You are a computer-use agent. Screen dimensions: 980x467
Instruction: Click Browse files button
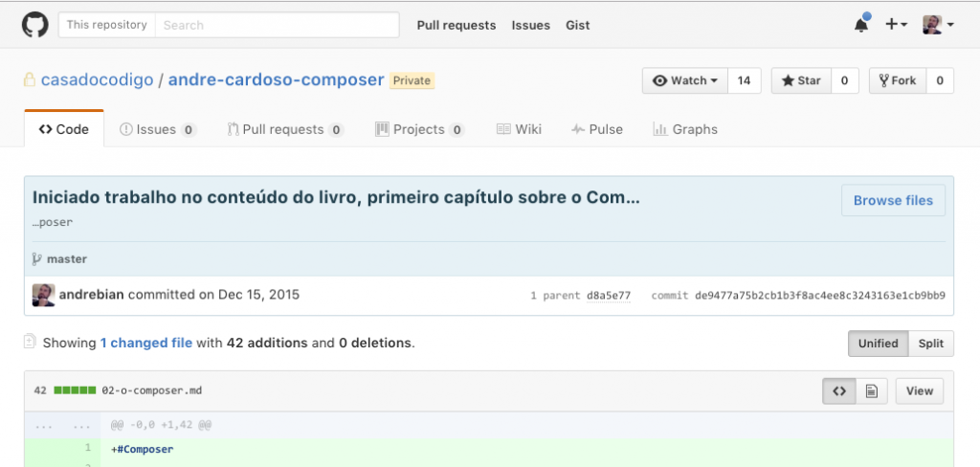pyautogui.click(x=893, y=201)
